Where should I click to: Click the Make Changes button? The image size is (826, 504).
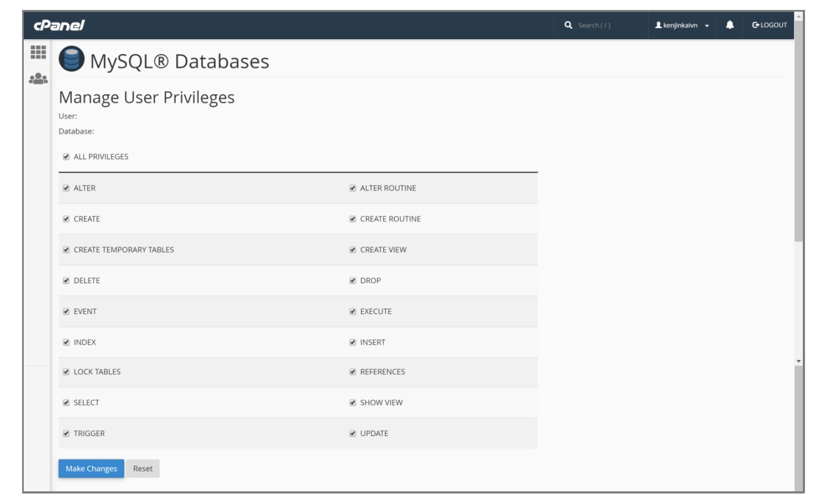tap(91, 469)
